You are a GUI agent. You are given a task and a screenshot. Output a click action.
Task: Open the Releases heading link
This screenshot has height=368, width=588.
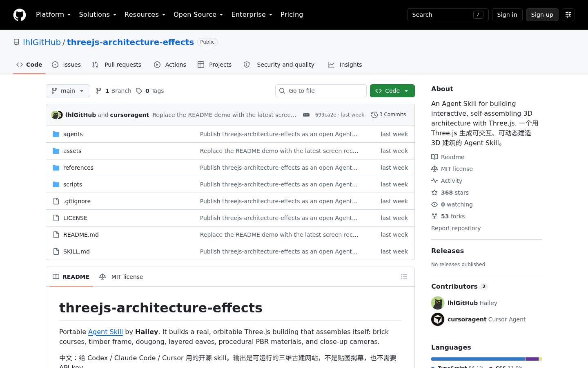coord(448,251)
